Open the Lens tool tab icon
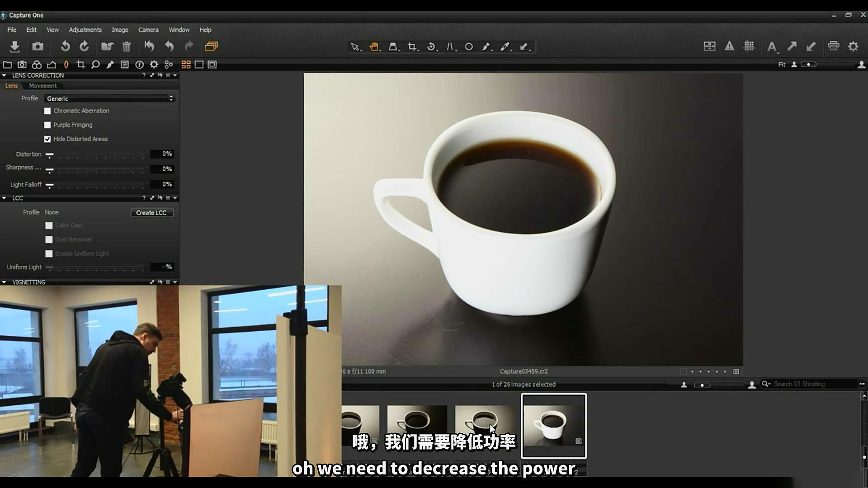The height and width of the screenshot is (488, 868). point(66,65)
